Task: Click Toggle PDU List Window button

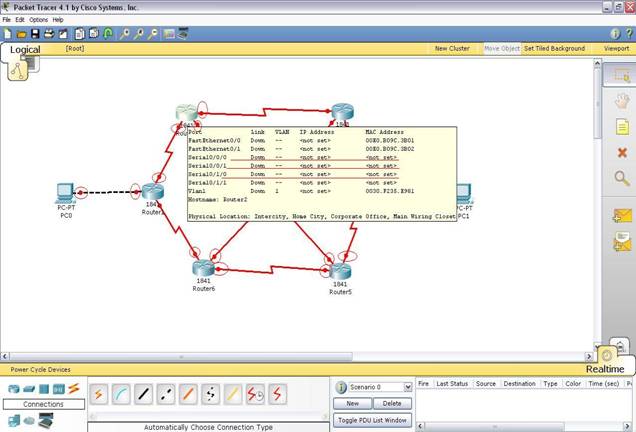Action: tap(372, 420)
